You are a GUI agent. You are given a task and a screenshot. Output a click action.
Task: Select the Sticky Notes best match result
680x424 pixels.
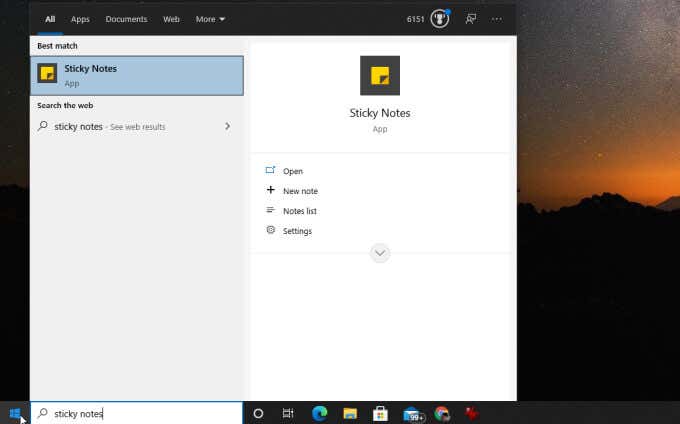click(x=137, y=75)
